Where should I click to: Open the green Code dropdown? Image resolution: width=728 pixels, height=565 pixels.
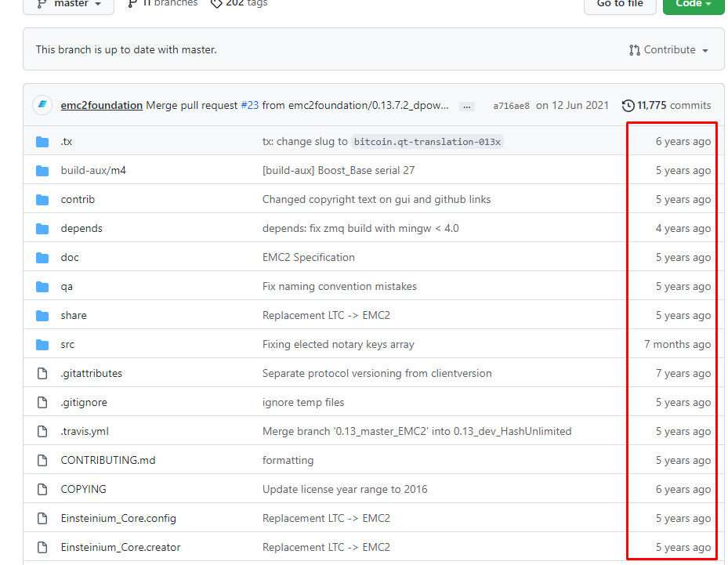[694, 4]
